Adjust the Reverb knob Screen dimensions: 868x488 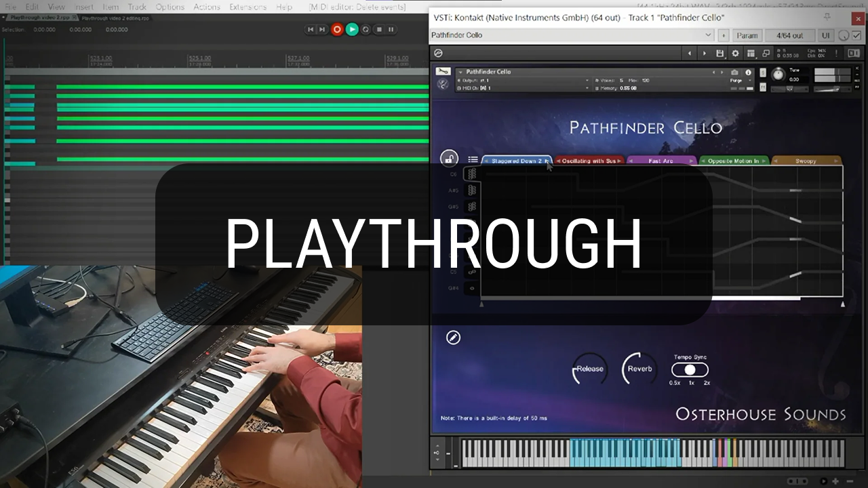(x=639, y=369)
